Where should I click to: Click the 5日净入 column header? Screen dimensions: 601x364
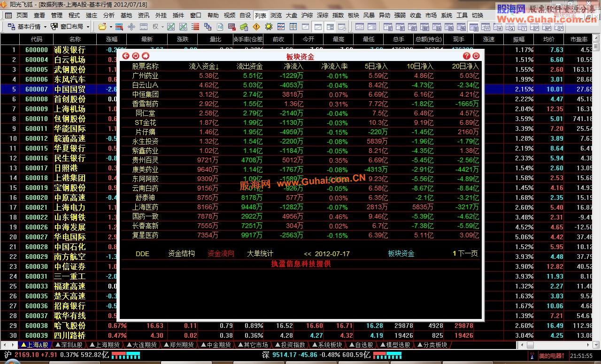click(376, 67)
